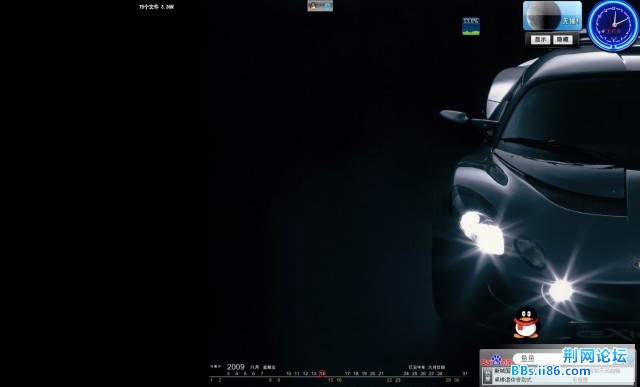Viewport: 640px width, 387px height.
Task: Select weekend day 22 in calendar strip
Action: (x=389, y=380)
